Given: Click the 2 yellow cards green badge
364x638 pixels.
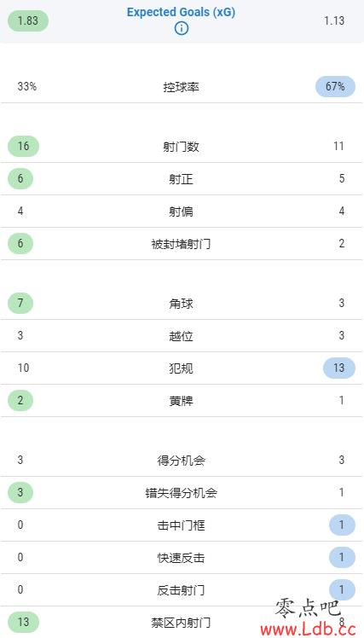Looking at the screenshot, I should pos(20,400).
